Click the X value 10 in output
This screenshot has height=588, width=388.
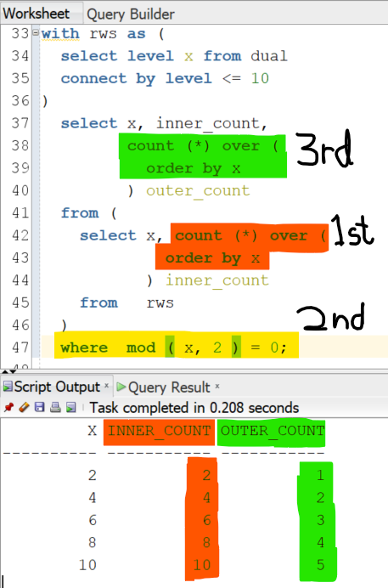(87, 565)
